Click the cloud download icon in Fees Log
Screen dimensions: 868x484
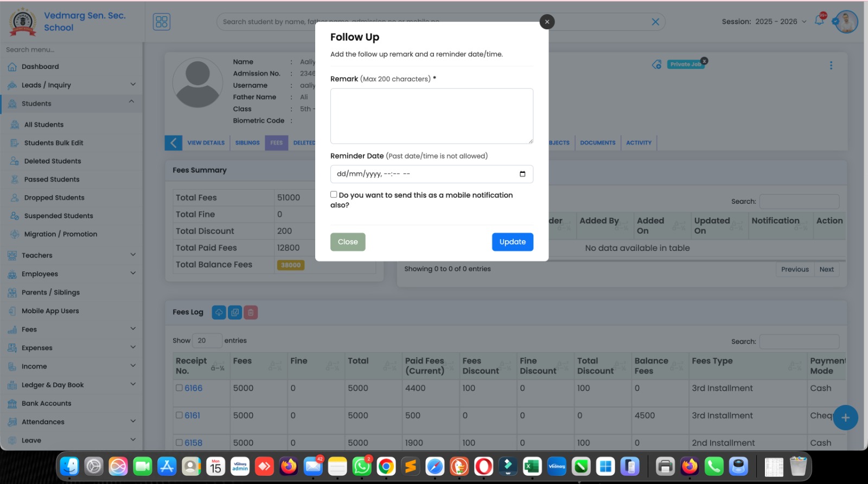tap(219, 312)
